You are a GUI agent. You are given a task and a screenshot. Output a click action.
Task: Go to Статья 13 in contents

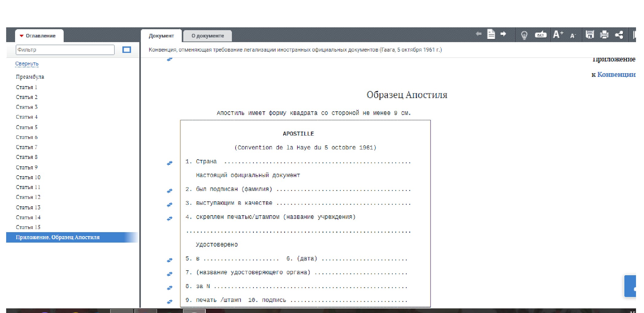(x=28, y=208)
